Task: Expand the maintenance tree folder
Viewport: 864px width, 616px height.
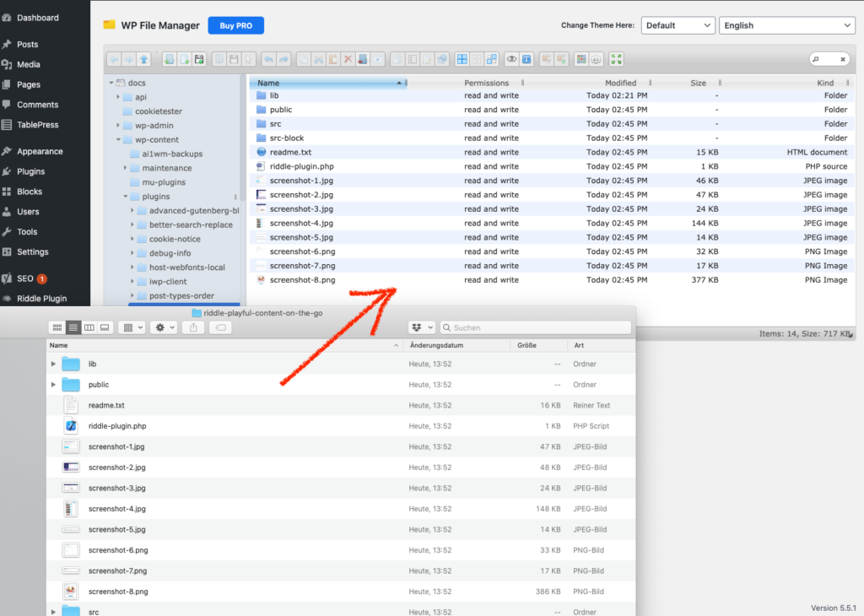Action: click(126, 168)
